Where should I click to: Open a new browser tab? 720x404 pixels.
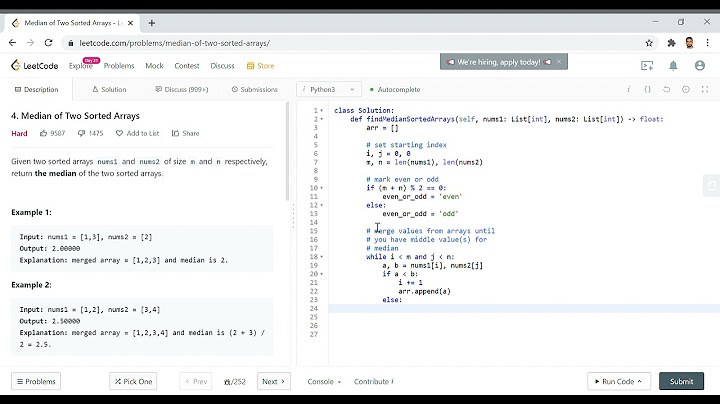pos(152,22)
